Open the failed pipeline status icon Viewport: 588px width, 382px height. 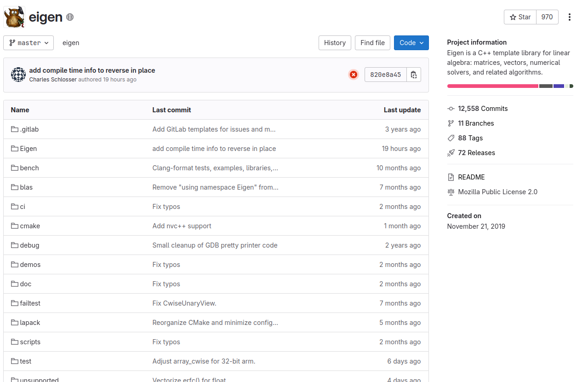tap(353, 74)
